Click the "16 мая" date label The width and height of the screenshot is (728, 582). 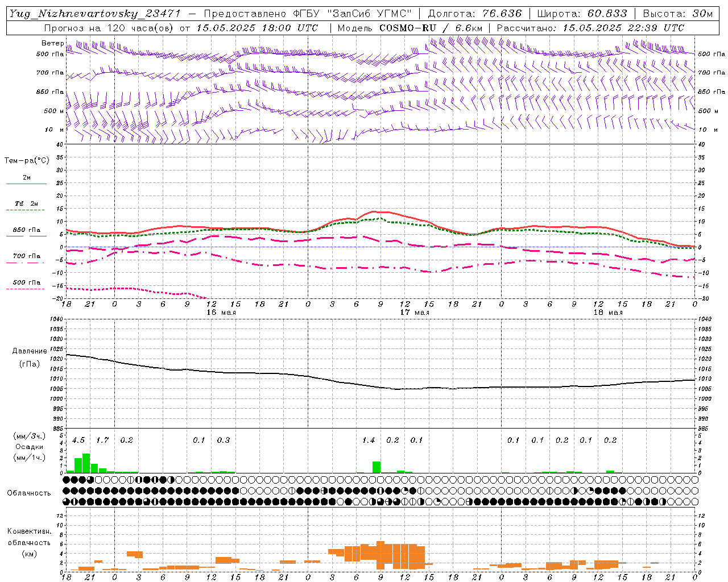click(x=221, y=313)
